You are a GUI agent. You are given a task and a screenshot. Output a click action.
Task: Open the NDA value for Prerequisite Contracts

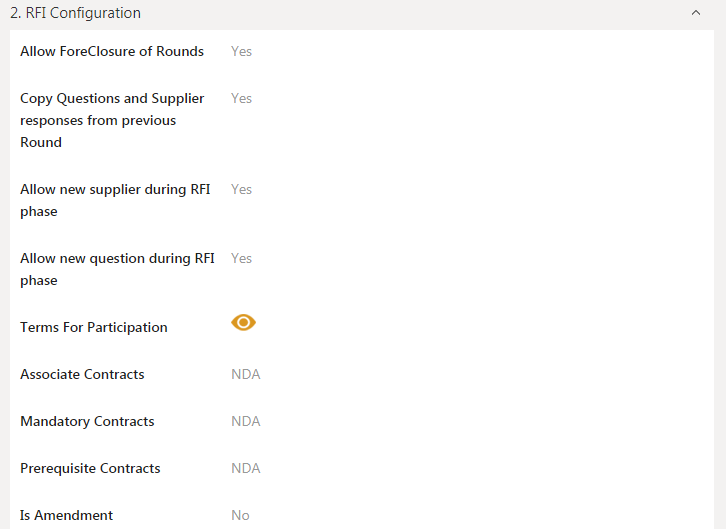[245, 468]
